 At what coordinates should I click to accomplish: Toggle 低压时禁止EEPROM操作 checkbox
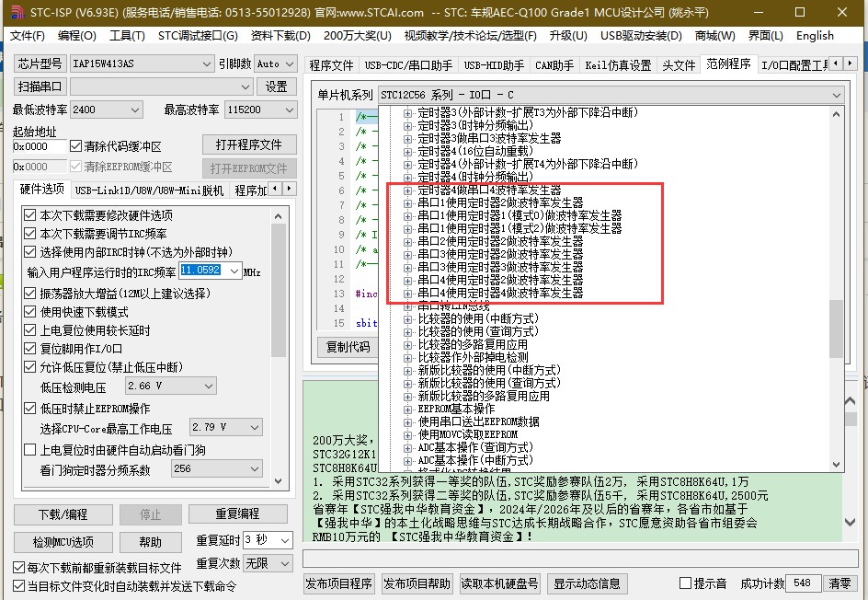[x=30, y=409]
